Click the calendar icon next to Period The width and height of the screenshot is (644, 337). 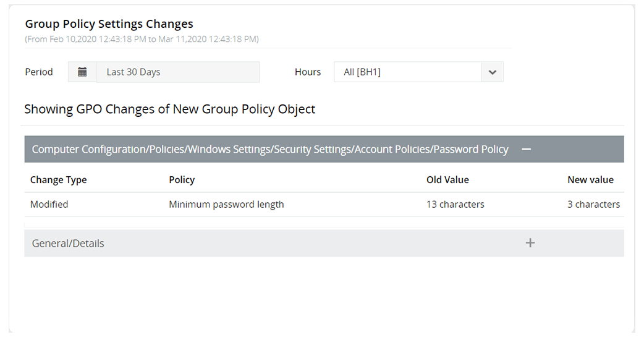click(82, 72)
